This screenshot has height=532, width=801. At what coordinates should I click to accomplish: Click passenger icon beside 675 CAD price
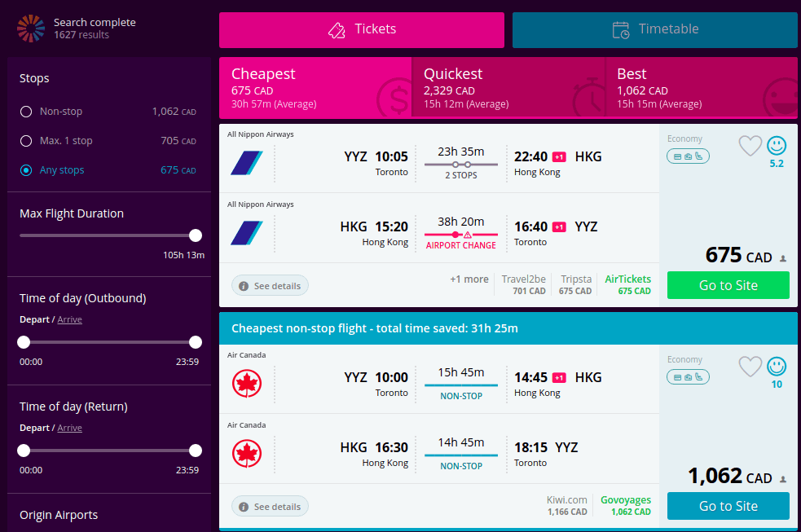tap(782, 259)
